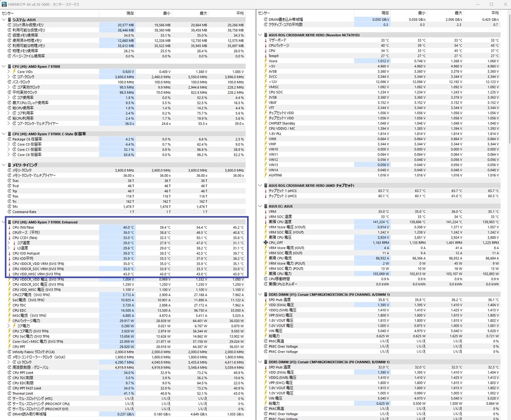Expand the Core C0 在留率 row

click(x=9, y=144)
